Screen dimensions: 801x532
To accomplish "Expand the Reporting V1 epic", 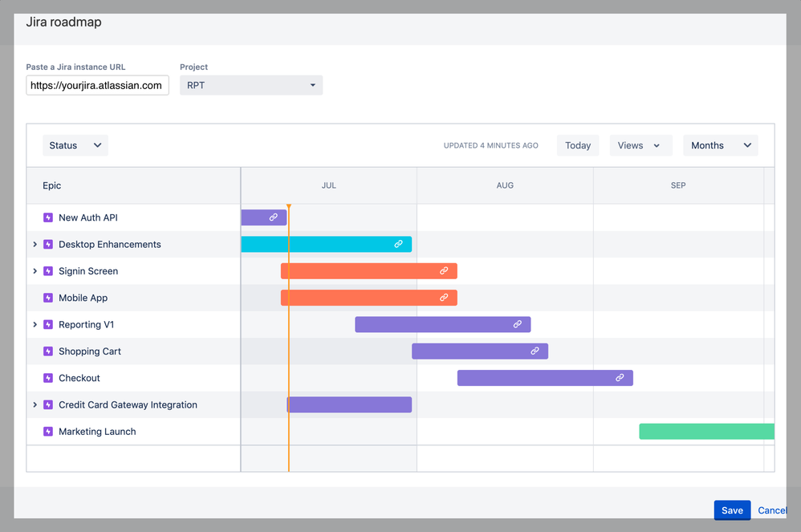I will [x=35, y=325].
